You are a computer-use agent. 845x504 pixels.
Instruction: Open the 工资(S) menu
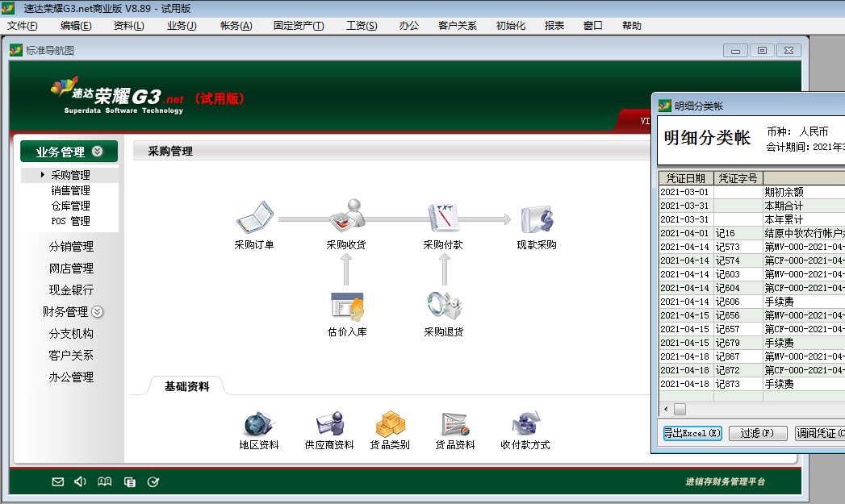[x=362, y=26]
